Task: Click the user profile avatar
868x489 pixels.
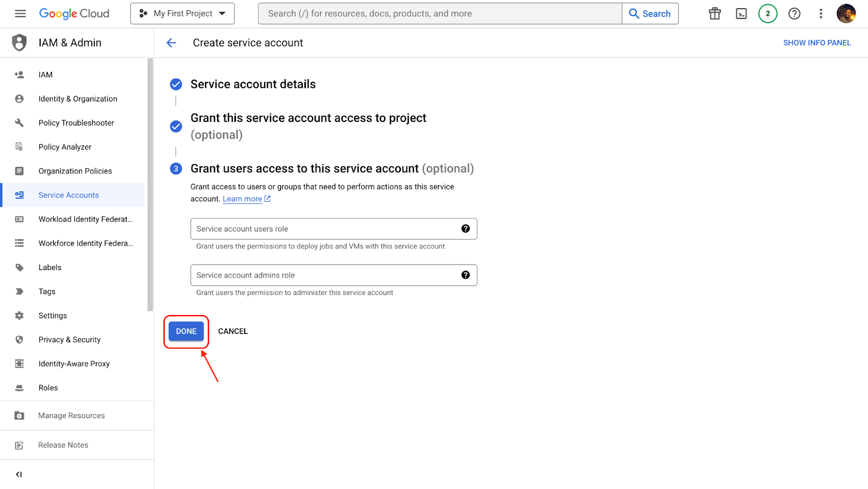Action: pos(846,14)
